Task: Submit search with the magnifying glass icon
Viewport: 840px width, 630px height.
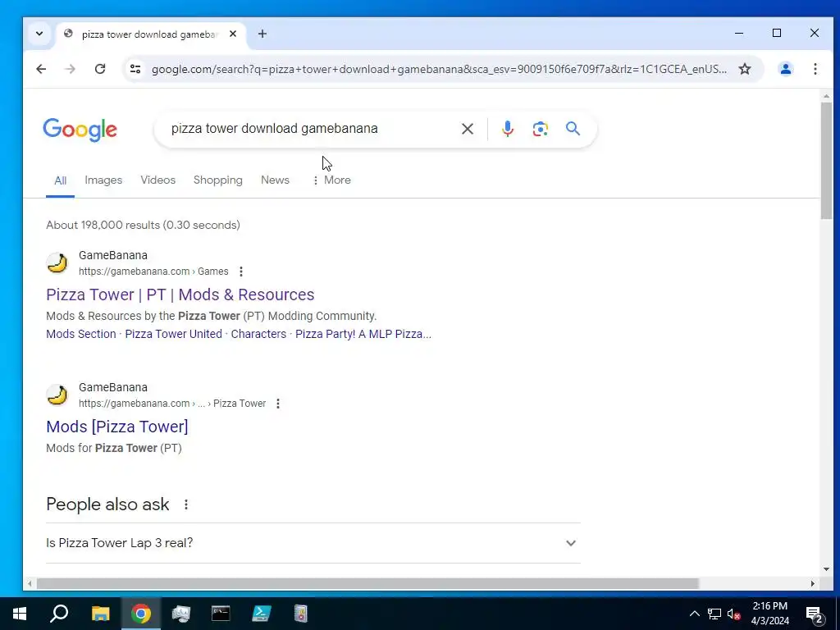Action: pyautogui.click(x=573, y=129)
